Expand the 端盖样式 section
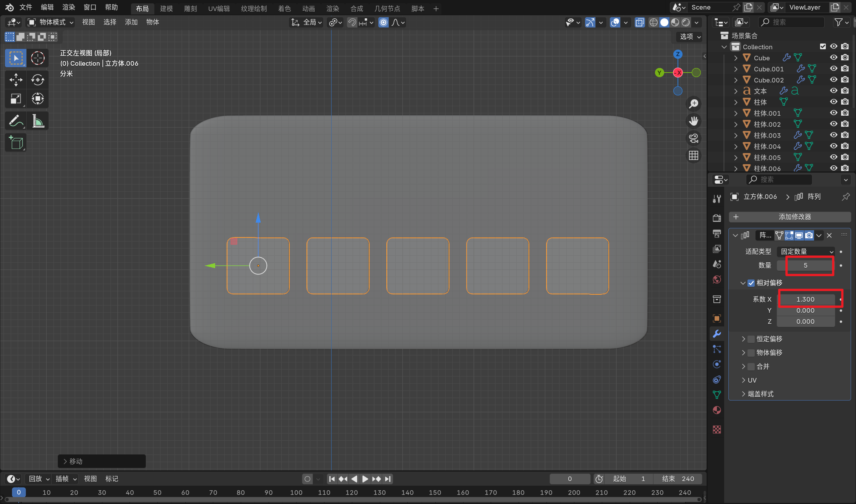 pos(760,394)
